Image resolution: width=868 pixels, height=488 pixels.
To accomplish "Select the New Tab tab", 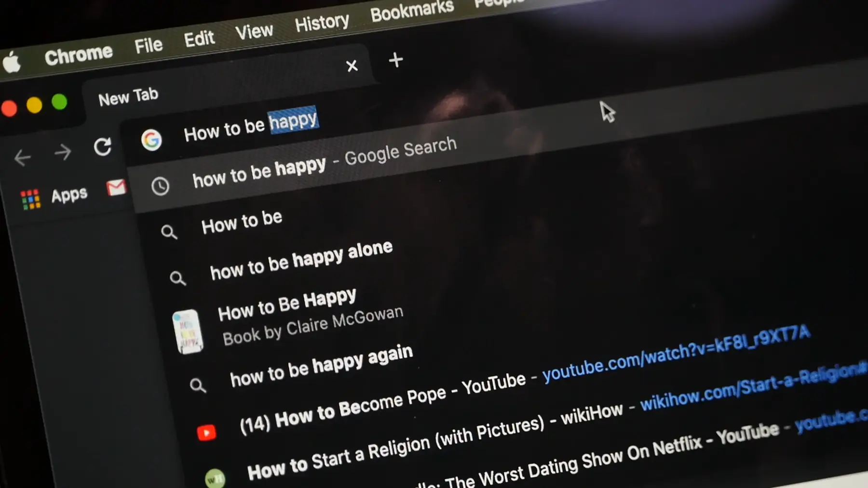I will 128,97.
